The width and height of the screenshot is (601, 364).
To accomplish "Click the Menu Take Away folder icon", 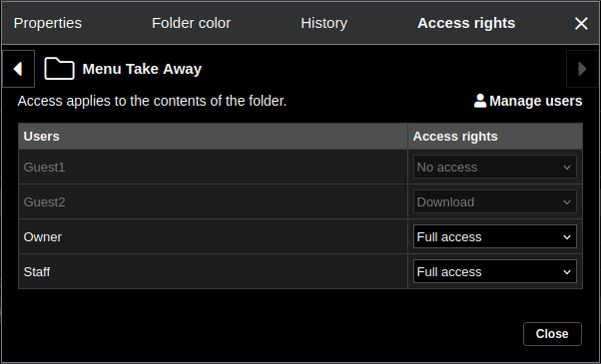I will coord(59,69).
